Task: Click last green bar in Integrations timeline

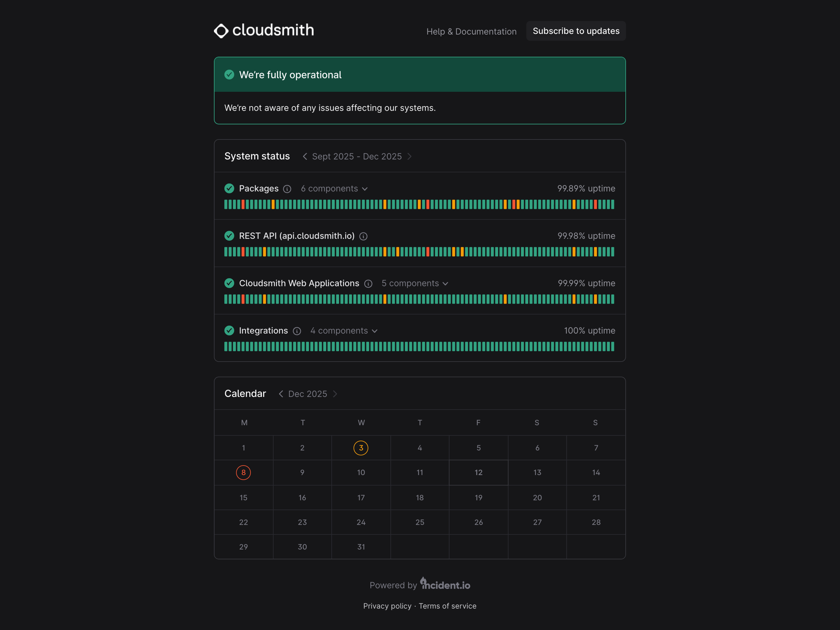Action: 612,347
